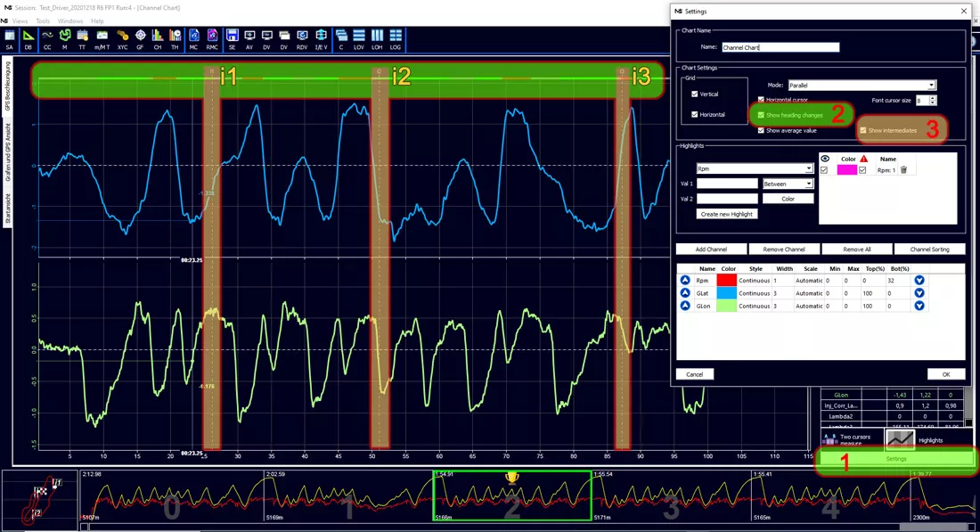The height and width of the screenshot is (532, 980).
Task: Open the M track map icon
Action: pyautogui.click(x=64, y=38)
